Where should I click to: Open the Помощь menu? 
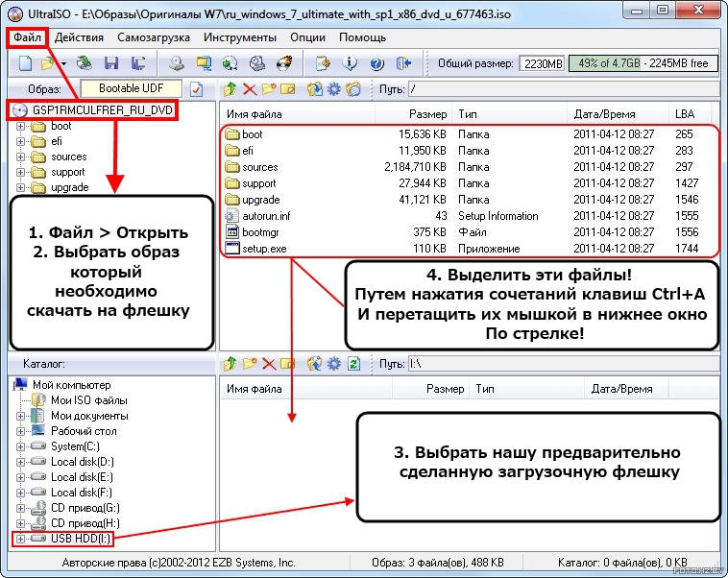point(362,37)
